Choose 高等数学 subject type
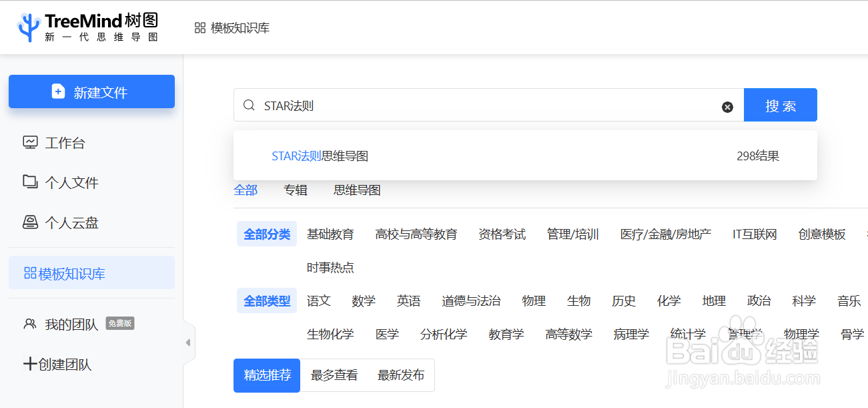 [569, 335]
